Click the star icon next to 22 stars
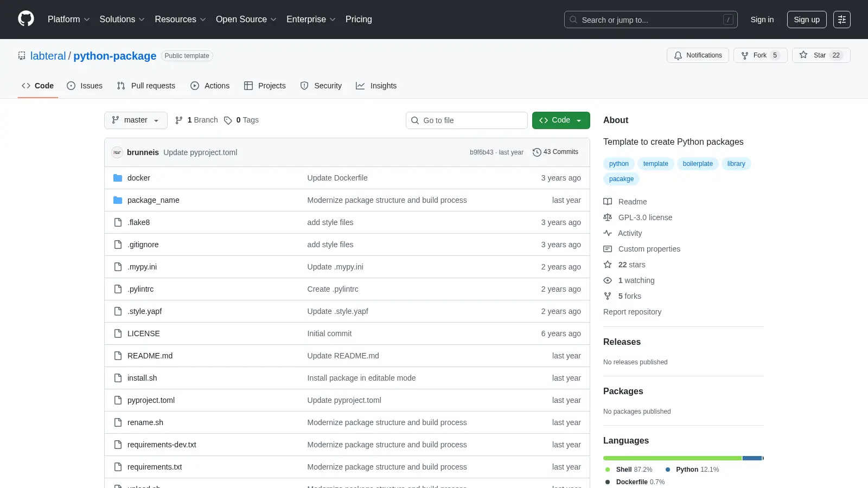 pyautogui.click(x=608, y=265)
